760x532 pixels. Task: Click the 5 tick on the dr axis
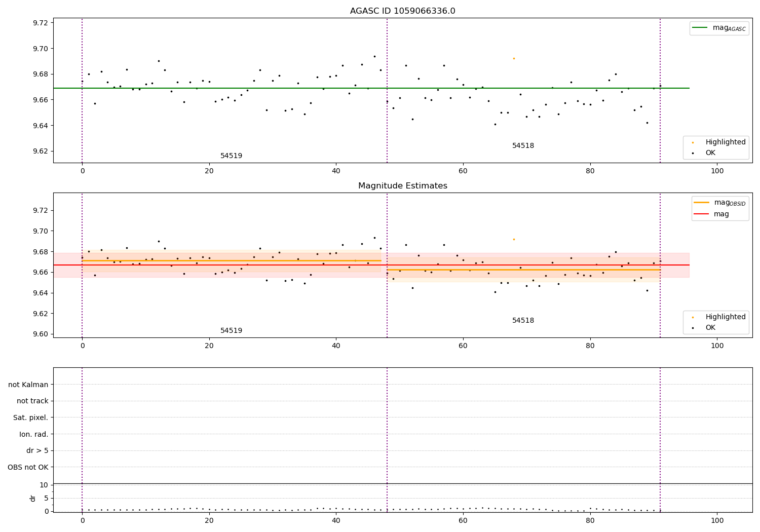click(x=46, y=498)
